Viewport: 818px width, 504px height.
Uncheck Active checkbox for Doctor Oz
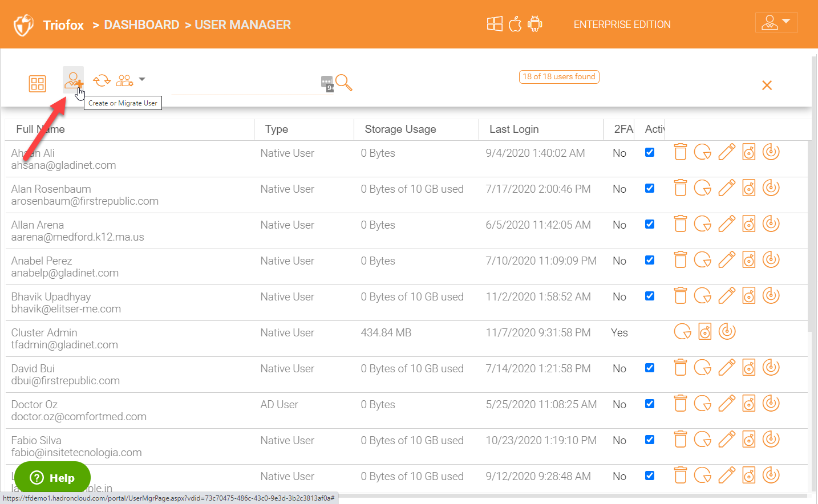(x=650, y=404)
